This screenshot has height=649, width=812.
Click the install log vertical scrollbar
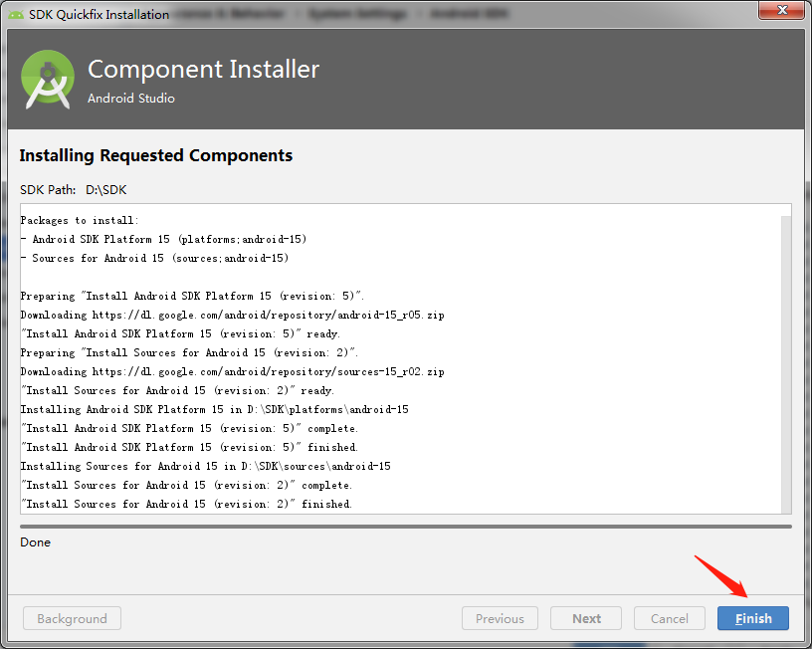point(786,364)
